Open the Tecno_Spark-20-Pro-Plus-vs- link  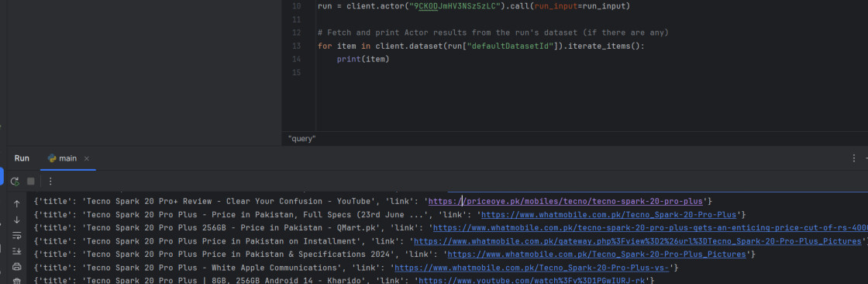click(x=532, y=268)
